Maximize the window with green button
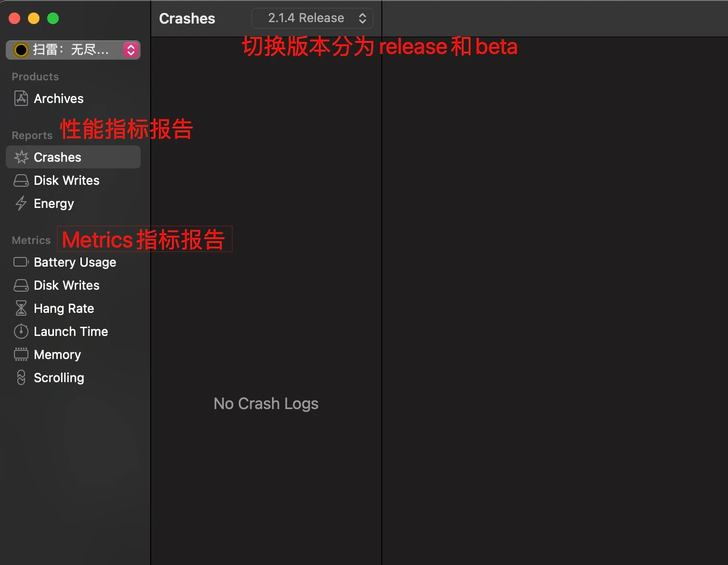This screenshot has width=728, height=565. coord(53,18)
